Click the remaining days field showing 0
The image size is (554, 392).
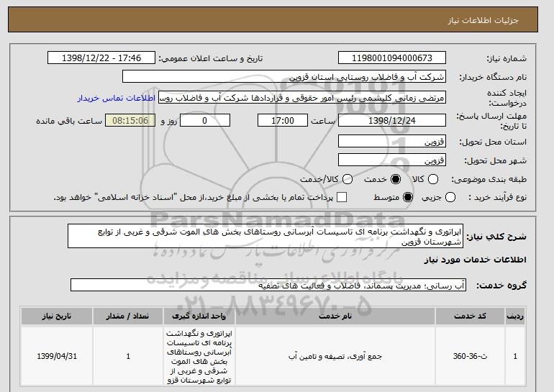(x=205, y=120)
